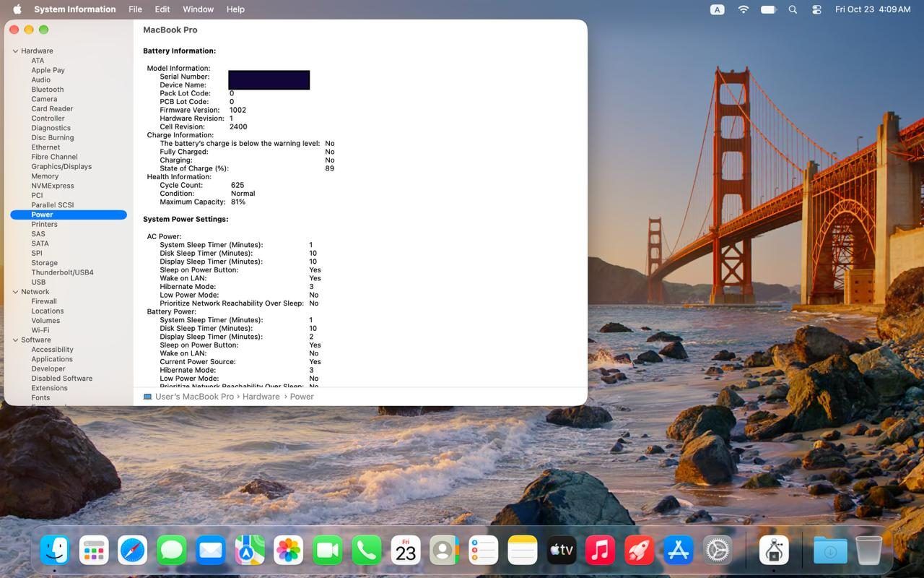Open the Apple TV app
Screen dimensions: 924x578
(562, 551)
